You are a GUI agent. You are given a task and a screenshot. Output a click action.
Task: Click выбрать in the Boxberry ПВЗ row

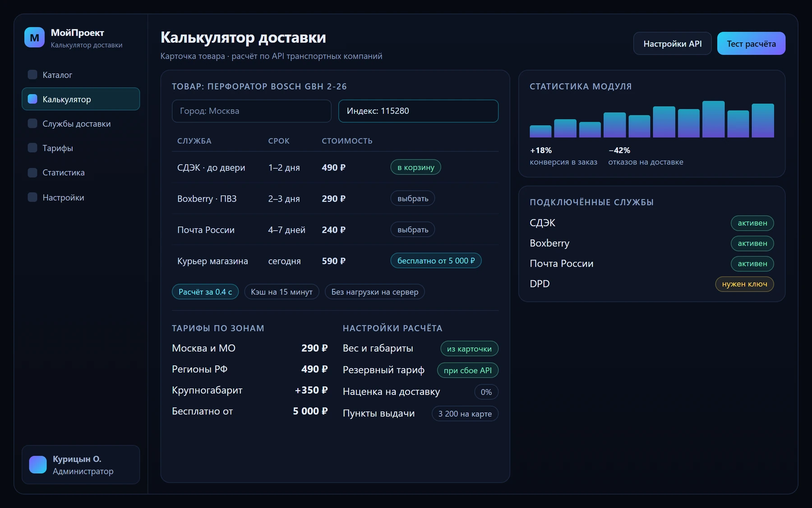[x=413, y=198]
